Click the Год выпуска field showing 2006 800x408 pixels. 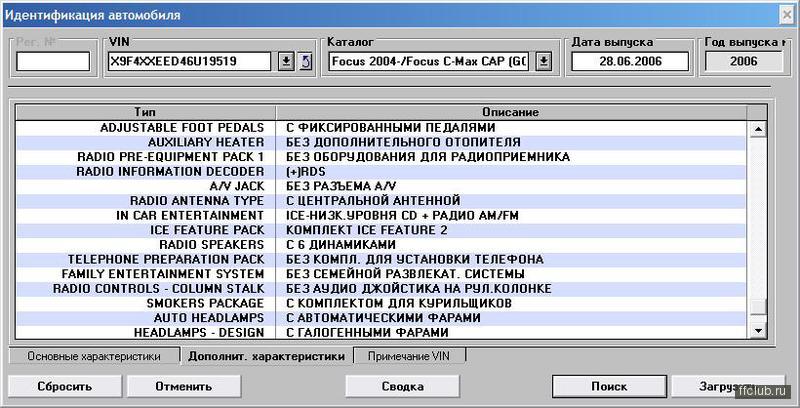pos(743,62)
